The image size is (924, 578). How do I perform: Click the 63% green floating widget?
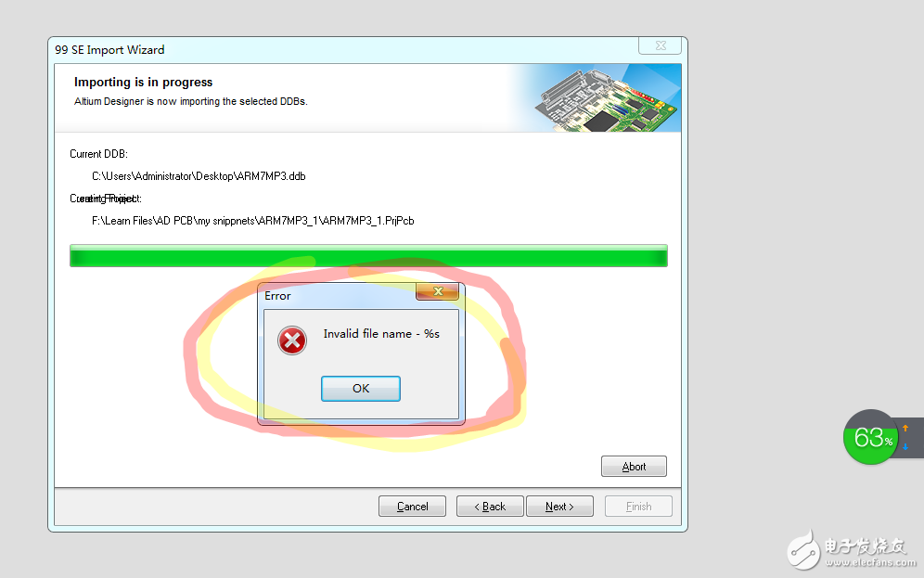870,437
